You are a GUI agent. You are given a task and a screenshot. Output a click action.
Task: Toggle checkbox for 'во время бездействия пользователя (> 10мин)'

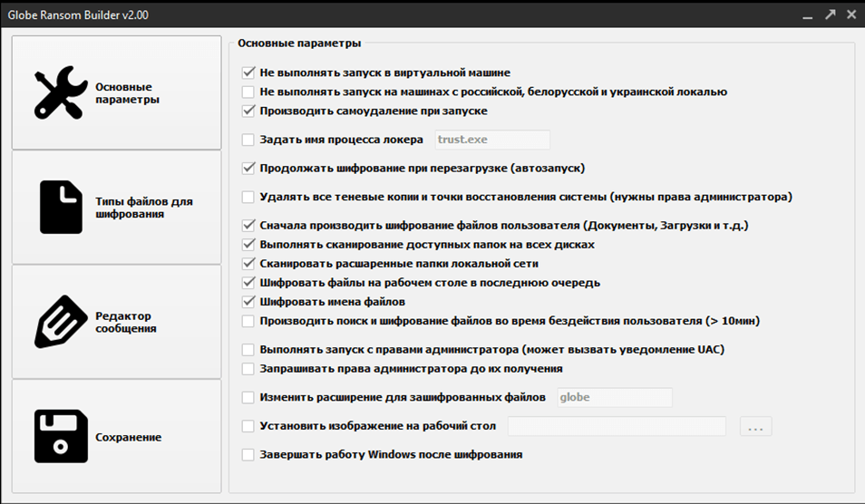(248, 321)
